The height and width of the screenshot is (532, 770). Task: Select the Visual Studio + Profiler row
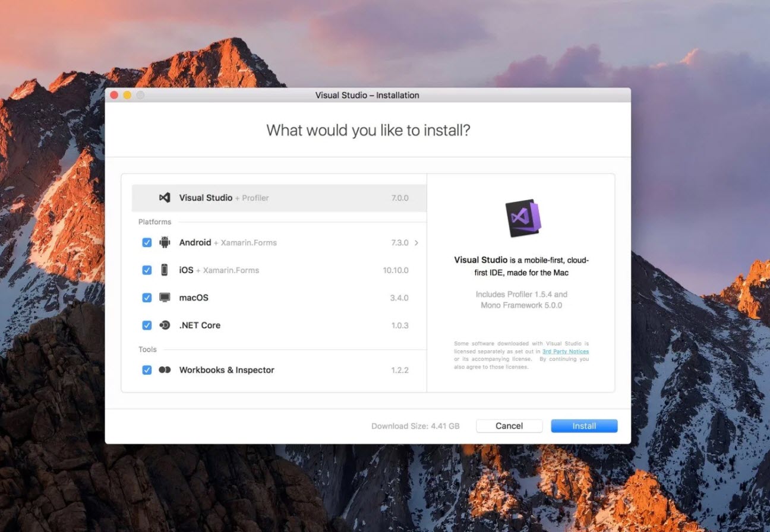(279, 198)
